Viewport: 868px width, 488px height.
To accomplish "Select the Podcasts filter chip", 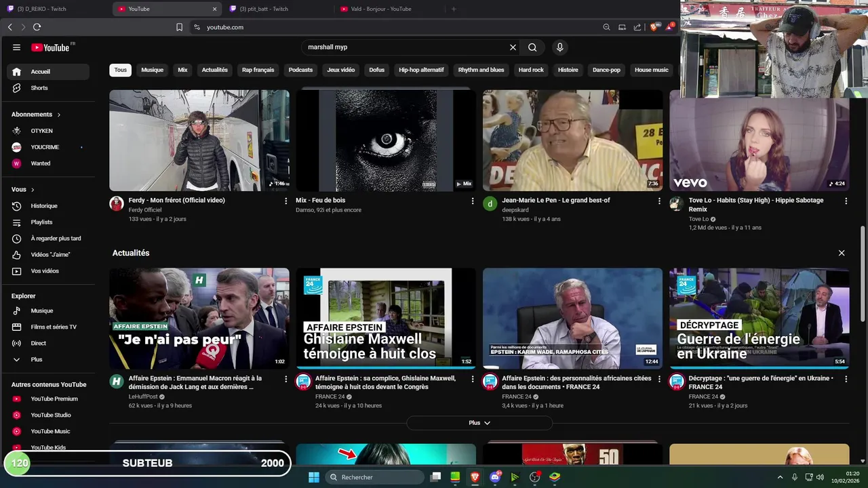I will point(300,70).
